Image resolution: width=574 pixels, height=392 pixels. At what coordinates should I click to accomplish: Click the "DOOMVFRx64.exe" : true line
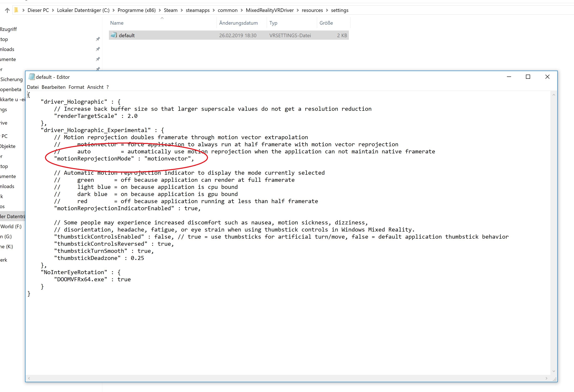click(92, 279)
